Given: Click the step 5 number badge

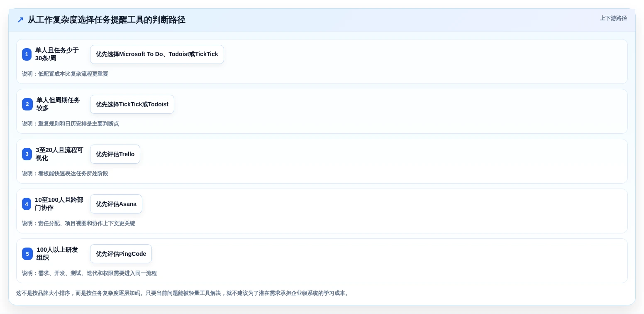Looking at the screenshot, I should click(27, 254).
